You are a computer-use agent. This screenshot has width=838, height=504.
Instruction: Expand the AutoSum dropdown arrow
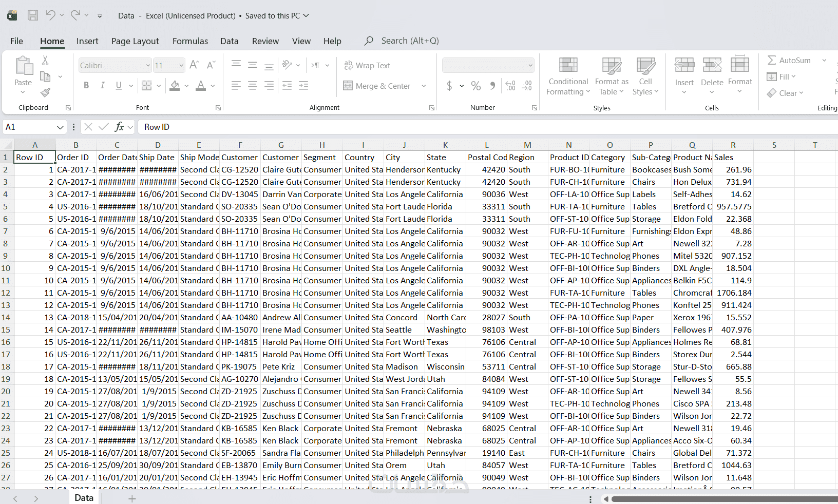pos(824,61)
